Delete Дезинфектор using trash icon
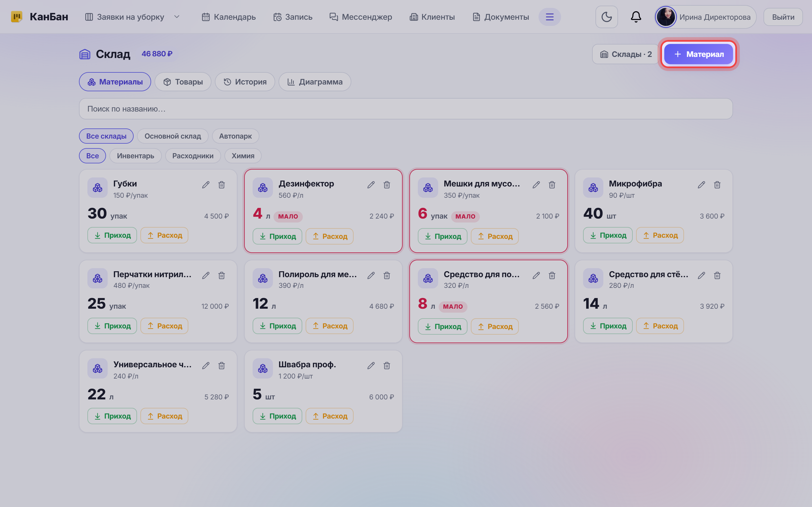The height and width of the screenshot is (507, 812). tap(387, 185)
